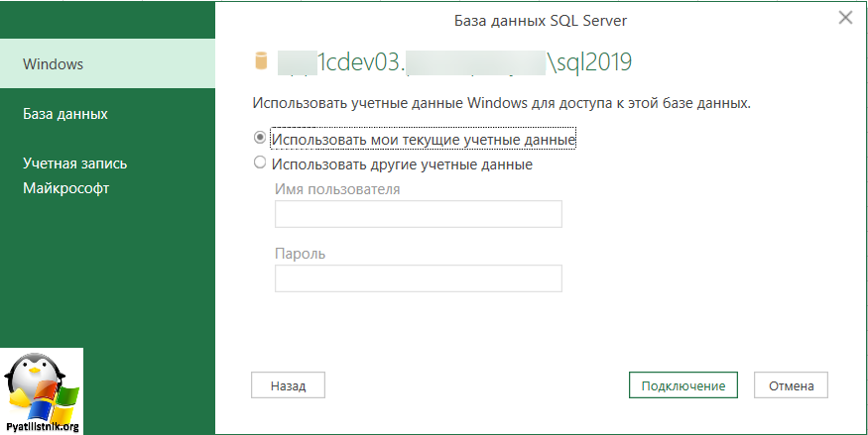Click the Пароль input field

tap(419, 278)
